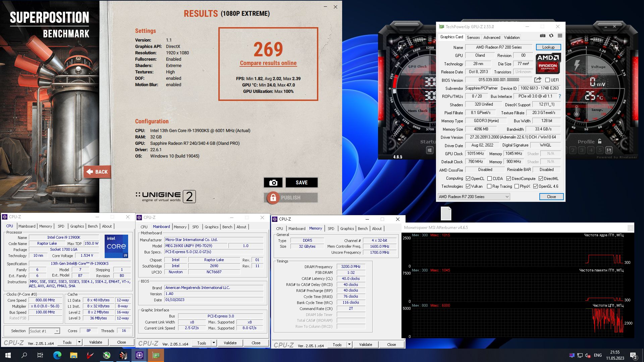Click the Afterburner profile lock icon
This screenshot has width=644, height=362.
pyautogui.click(x=600, y=141)
